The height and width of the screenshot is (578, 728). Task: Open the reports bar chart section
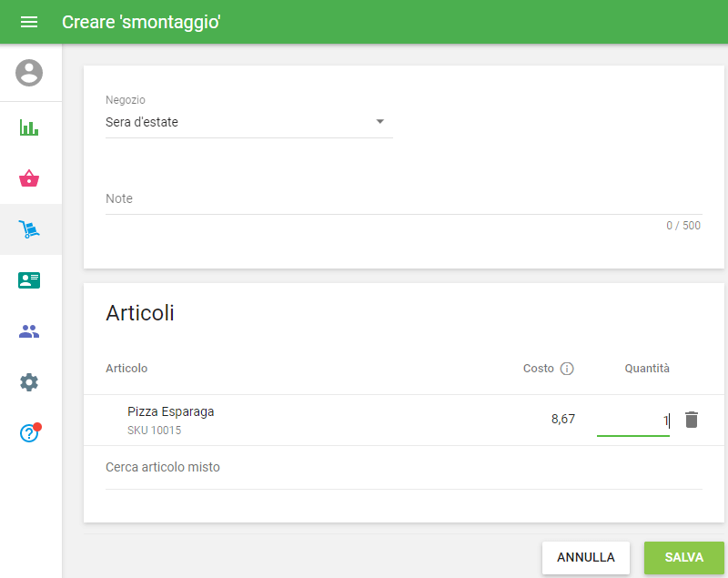[x=29, y=127]
